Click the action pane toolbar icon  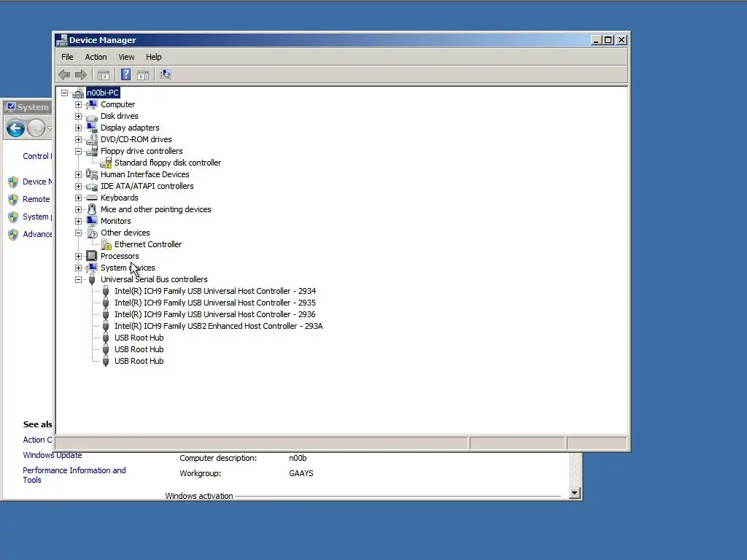click(143, 75)
